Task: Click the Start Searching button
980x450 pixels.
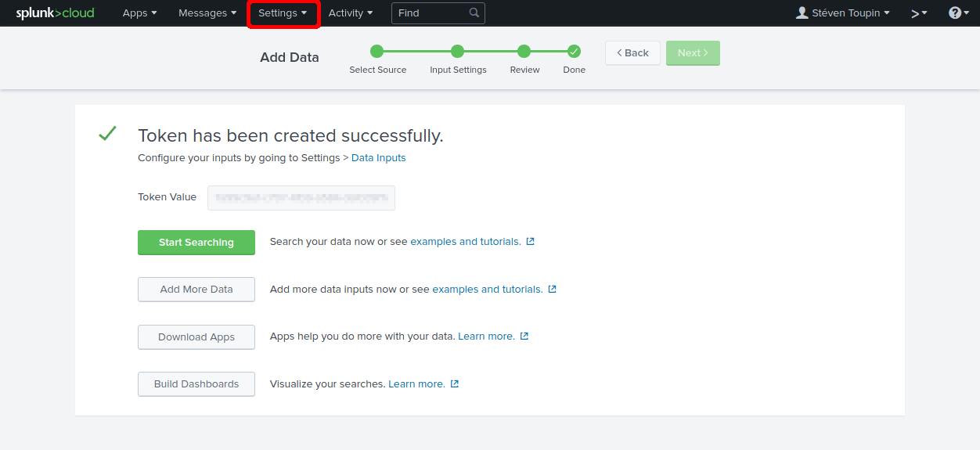Action: 196,243
